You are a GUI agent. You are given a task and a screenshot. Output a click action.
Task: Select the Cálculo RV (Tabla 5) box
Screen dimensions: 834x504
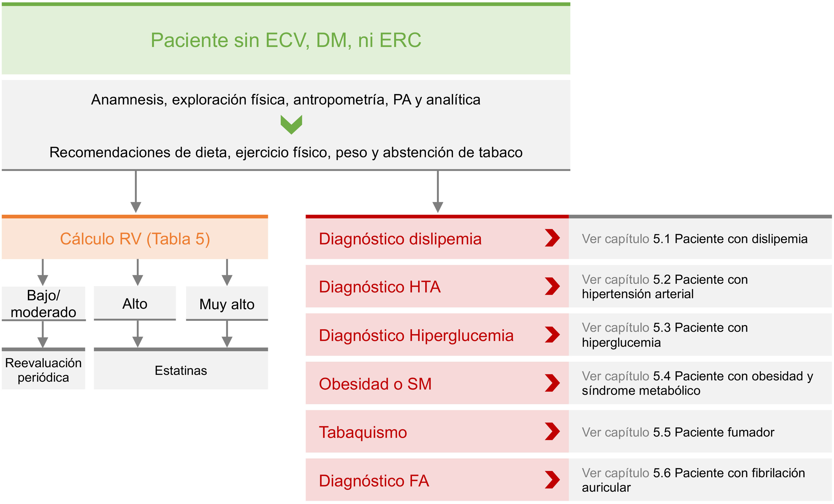135,239
